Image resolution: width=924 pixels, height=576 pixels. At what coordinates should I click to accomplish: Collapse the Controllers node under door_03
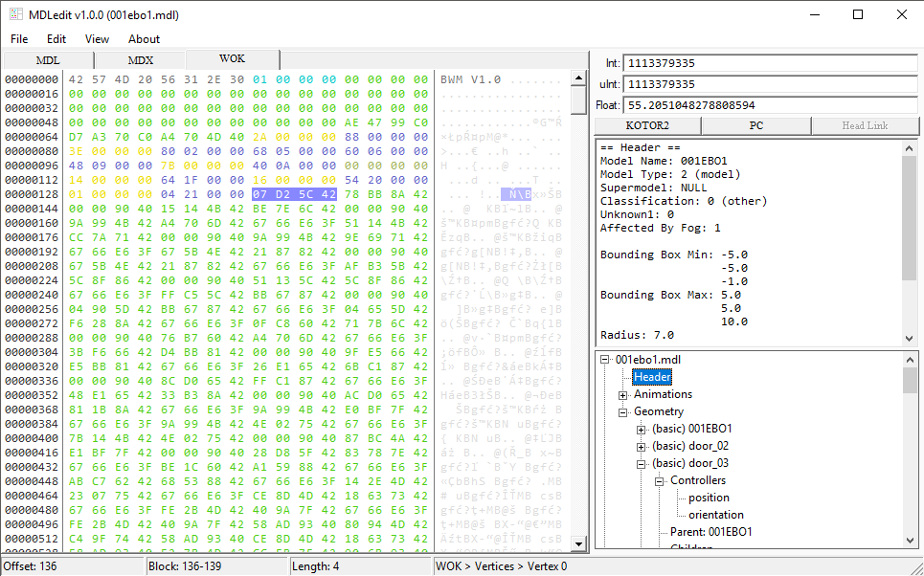(659, 480)
